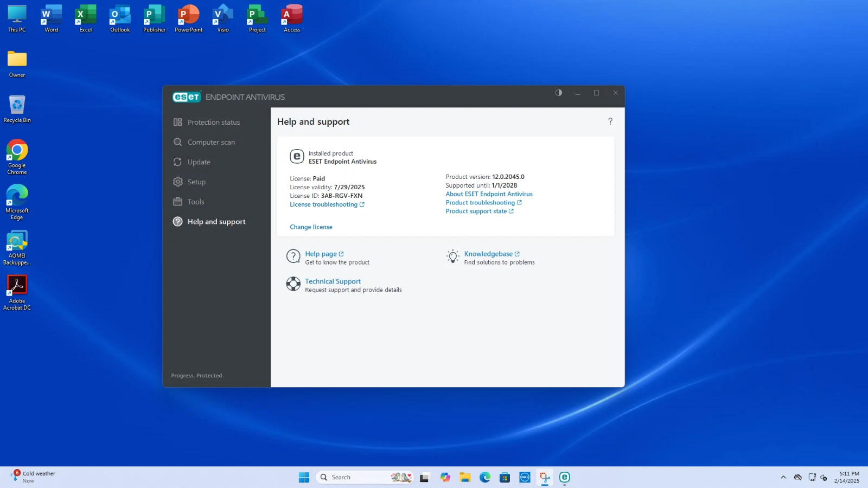This screenshot has height=488, width=868.
Task: Click the Knowledgebase lightbulb icon
Action: (452, 256)
